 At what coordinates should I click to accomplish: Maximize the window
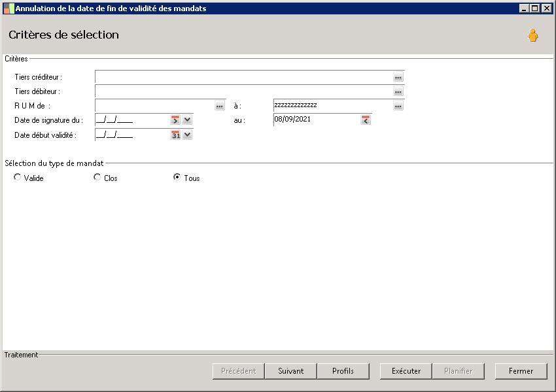point(535,8)
